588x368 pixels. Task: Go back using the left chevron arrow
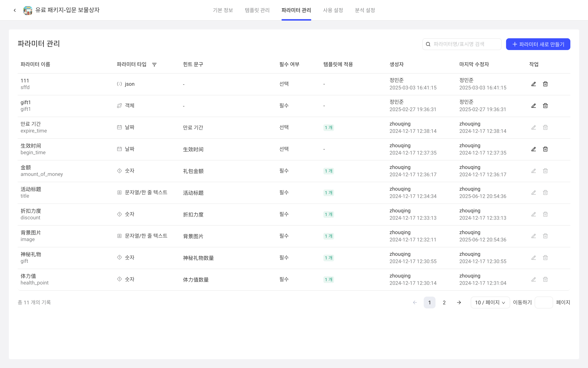tap(15, 10)
